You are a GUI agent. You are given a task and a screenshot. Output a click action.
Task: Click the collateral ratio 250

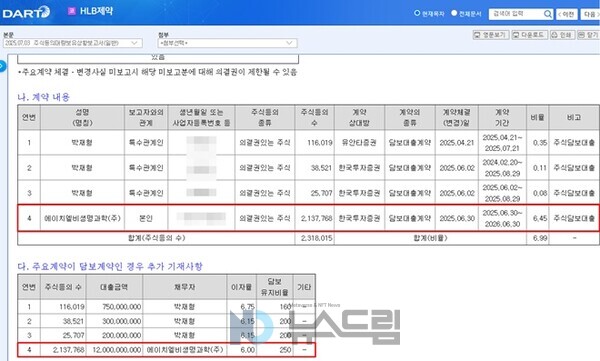(285, 350)
